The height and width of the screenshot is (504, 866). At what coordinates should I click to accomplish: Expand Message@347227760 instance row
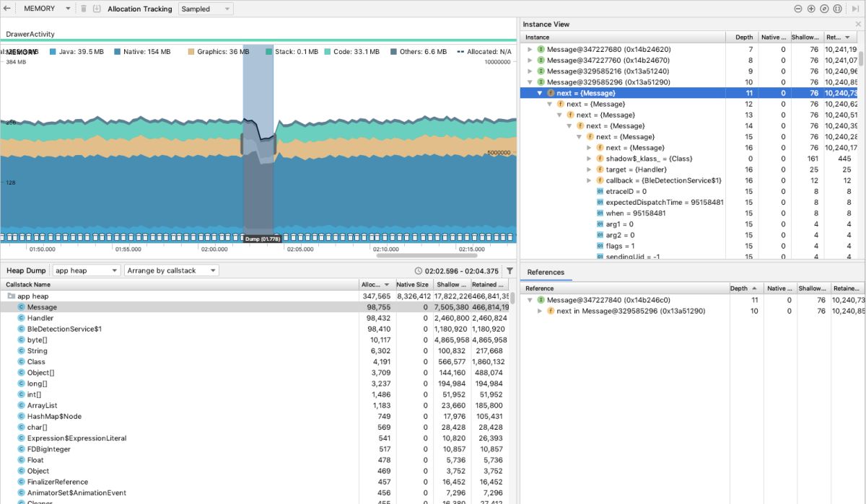click(x=530, y=61)
